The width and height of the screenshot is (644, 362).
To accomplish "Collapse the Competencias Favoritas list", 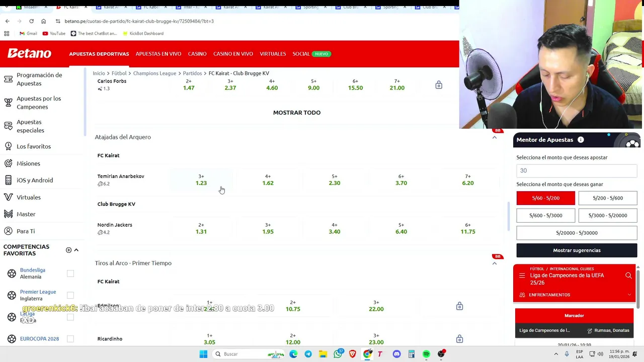I will tap(76, 250).
